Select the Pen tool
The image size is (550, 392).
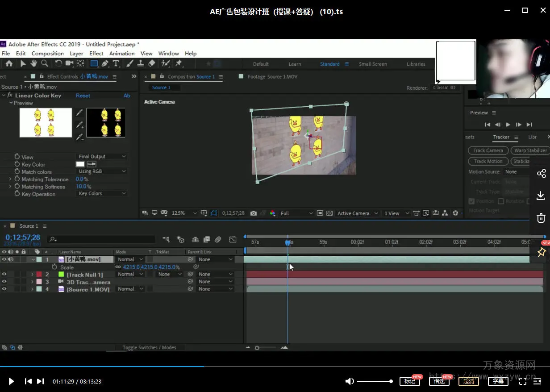(105, 63)
